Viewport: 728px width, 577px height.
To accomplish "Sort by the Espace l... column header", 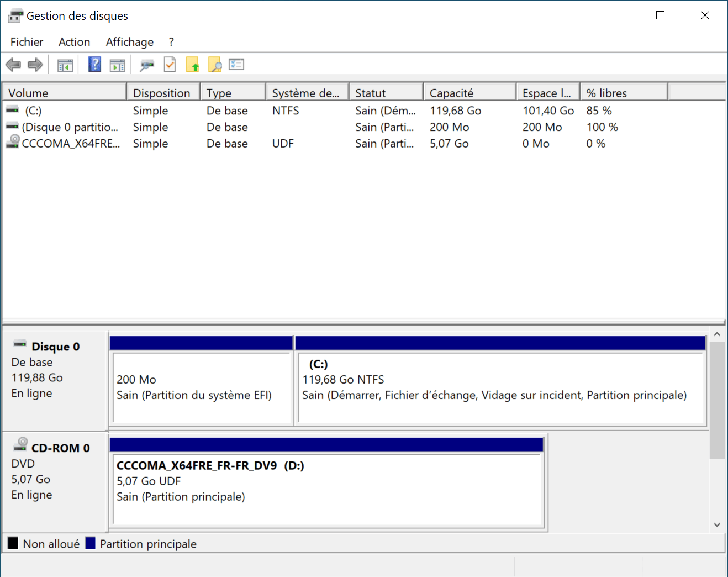I will [x=548, y=93].
